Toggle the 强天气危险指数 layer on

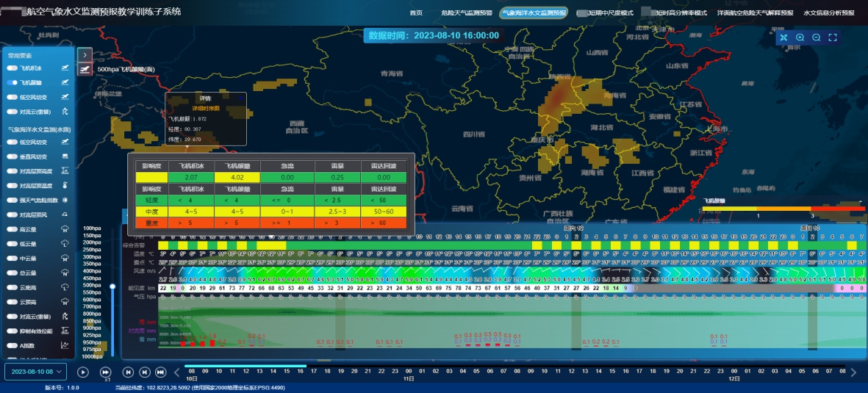(12, 200)
